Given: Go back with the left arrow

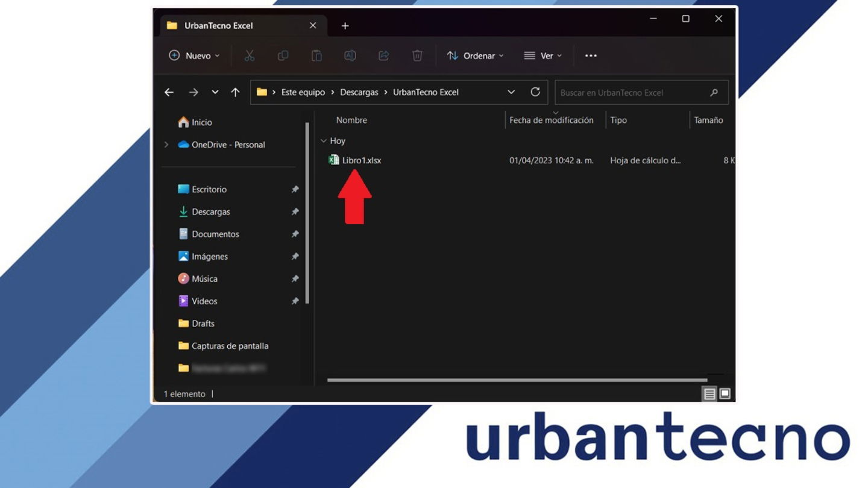Looking at the screenshot, I should point(169,92).
